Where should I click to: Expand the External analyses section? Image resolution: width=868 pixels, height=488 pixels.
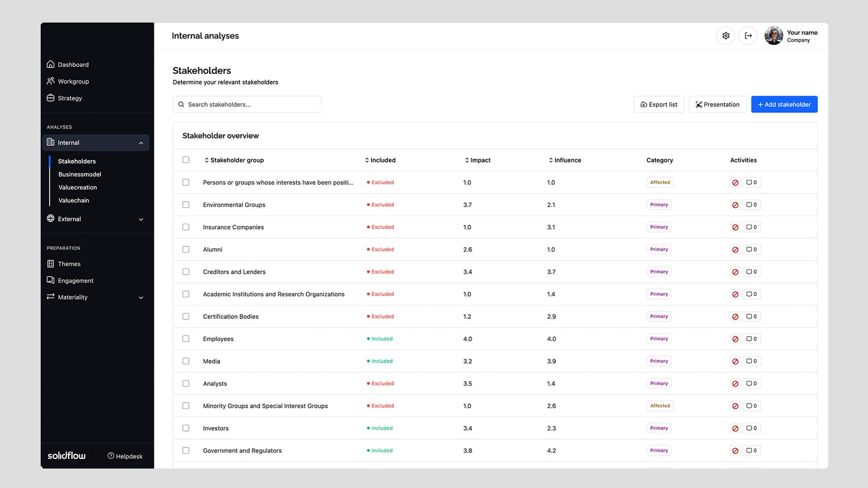point(141,219)
